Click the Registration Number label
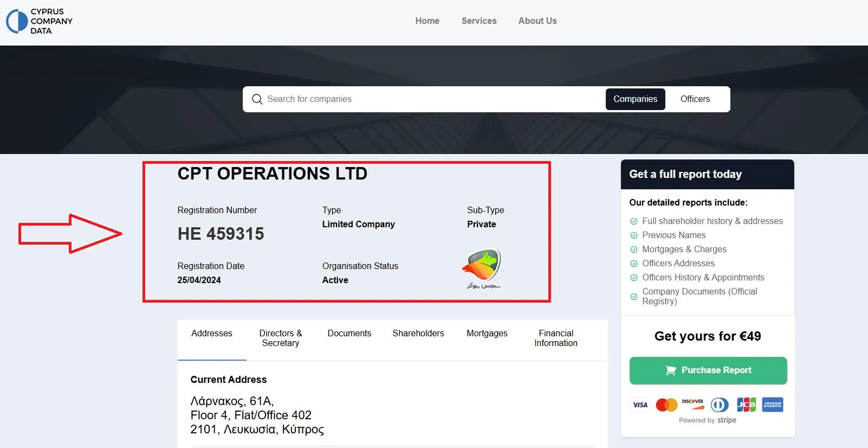Image resolution: width=868 pixels, height=448 pixels. 217,210
